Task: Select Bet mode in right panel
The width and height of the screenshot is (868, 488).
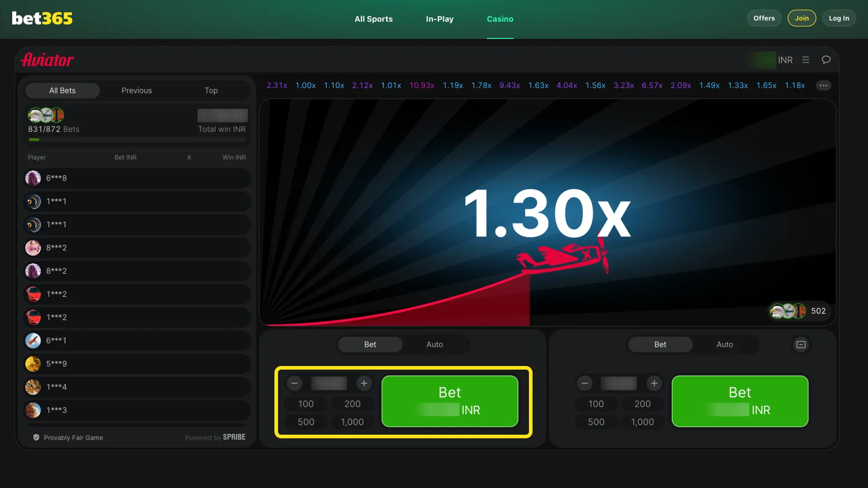Action: [660, 344]
